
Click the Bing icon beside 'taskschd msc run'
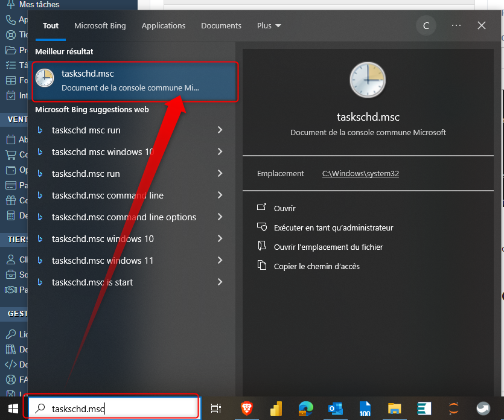[x=40, y=130]
